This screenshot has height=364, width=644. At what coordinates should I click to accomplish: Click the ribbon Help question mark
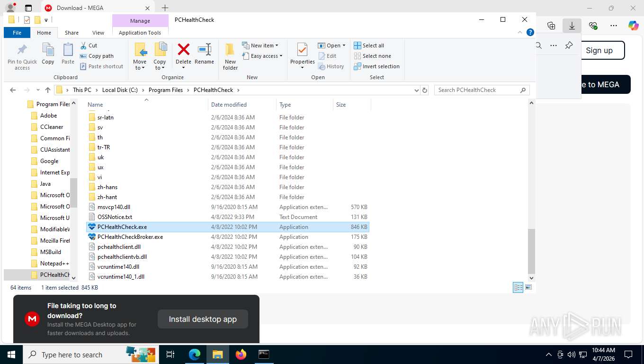point(530,33)
